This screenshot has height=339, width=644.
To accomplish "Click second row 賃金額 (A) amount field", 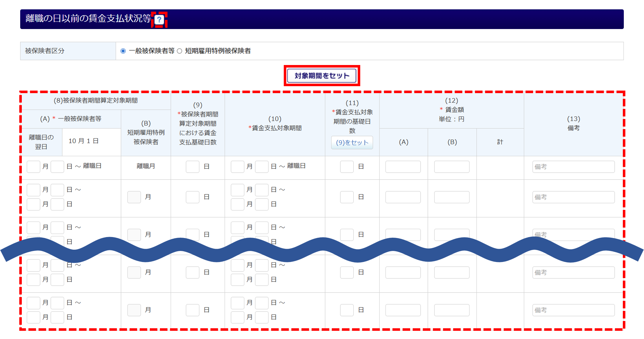I will point(403,197).
